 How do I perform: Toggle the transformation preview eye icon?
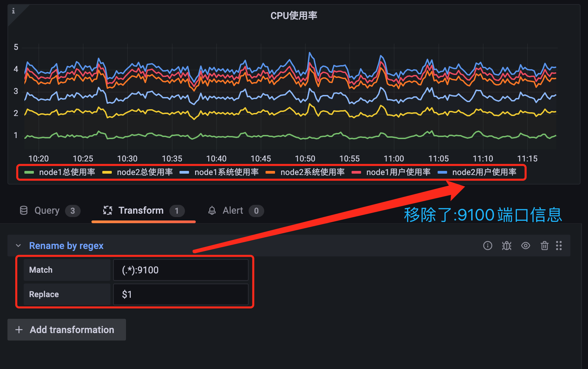tap(525, 246)
